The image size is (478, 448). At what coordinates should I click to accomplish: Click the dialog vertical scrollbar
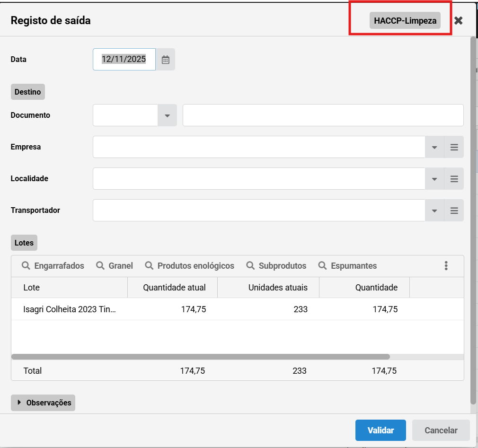click(473, 220)
